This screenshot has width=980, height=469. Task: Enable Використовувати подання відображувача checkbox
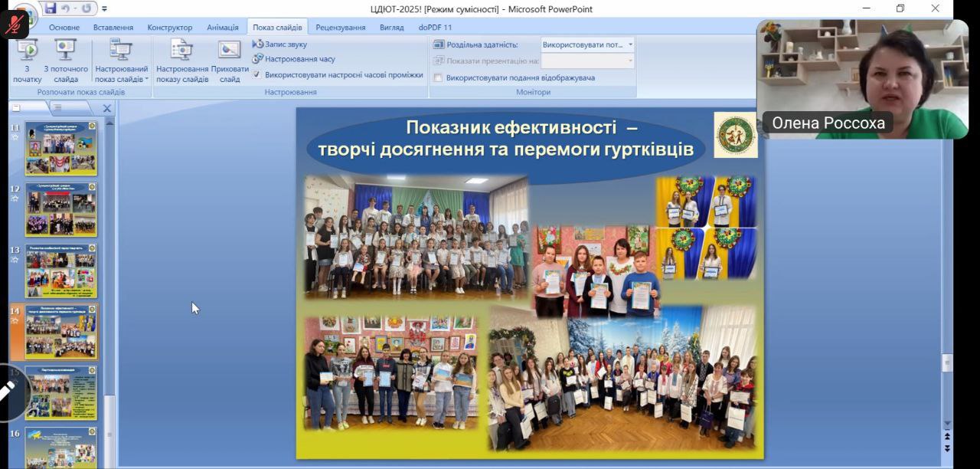click(438, 77)
